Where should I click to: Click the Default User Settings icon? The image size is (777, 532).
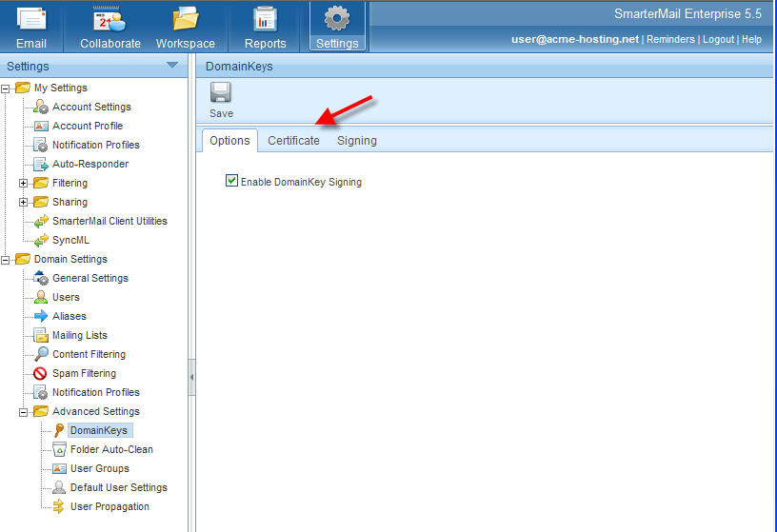[59, 487]
